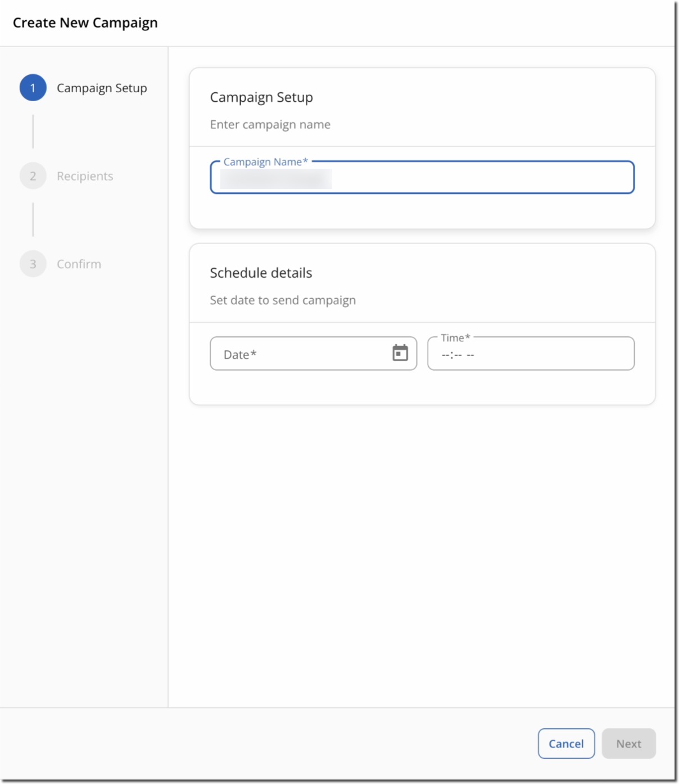Viewport: 679px width, 784px height.
Task: Open the Time picker field
Action: coord(531,354)
